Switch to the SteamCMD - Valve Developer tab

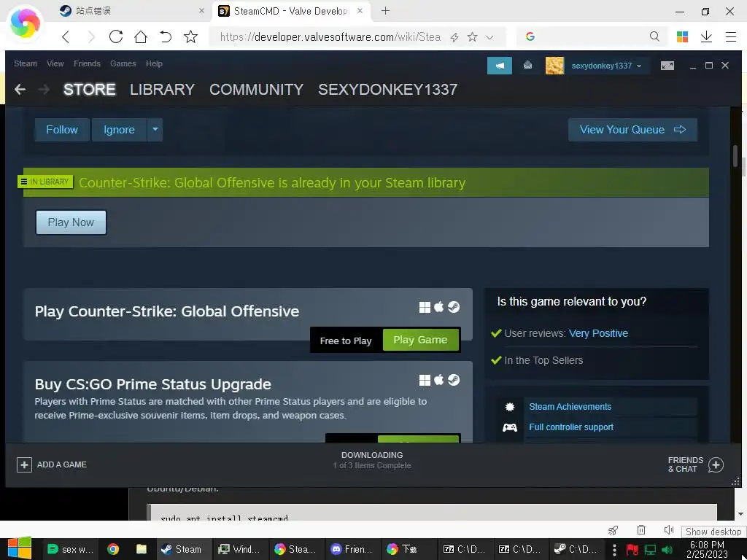290,10
